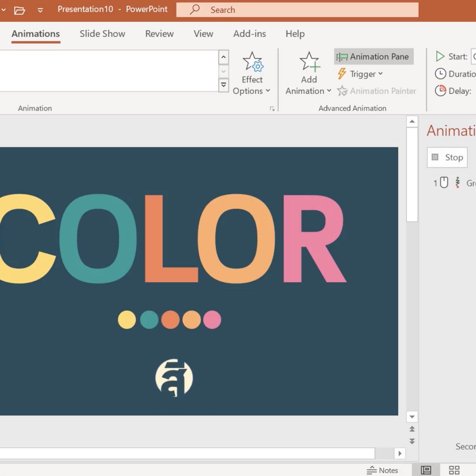Click vertical scrollbar down arrow
This screenshot has width=476, height=476.
point(412,416)
